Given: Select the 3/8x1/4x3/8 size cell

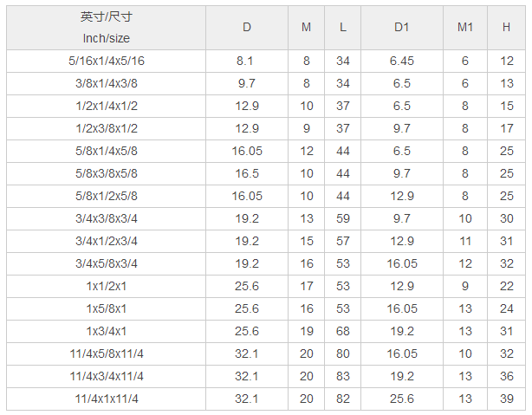Looking at the screenshot, I should (x=106, y=83).
